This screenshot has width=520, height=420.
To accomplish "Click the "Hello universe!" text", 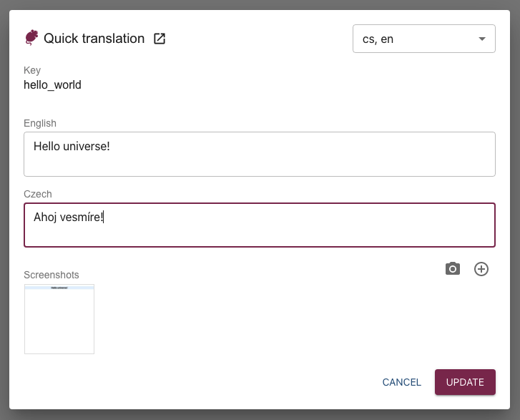I will pyautogui.click(x=72, y=146).
